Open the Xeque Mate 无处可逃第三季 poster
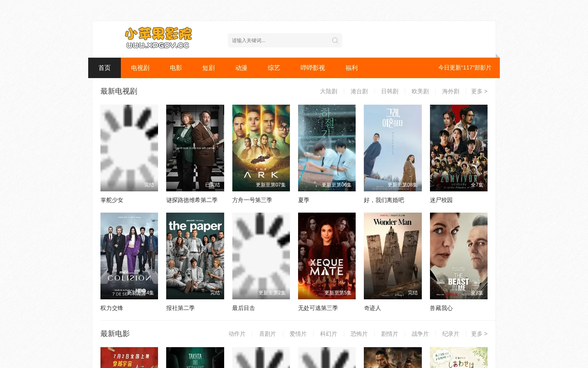Screen dimensions: 588x368 point(327,256)
